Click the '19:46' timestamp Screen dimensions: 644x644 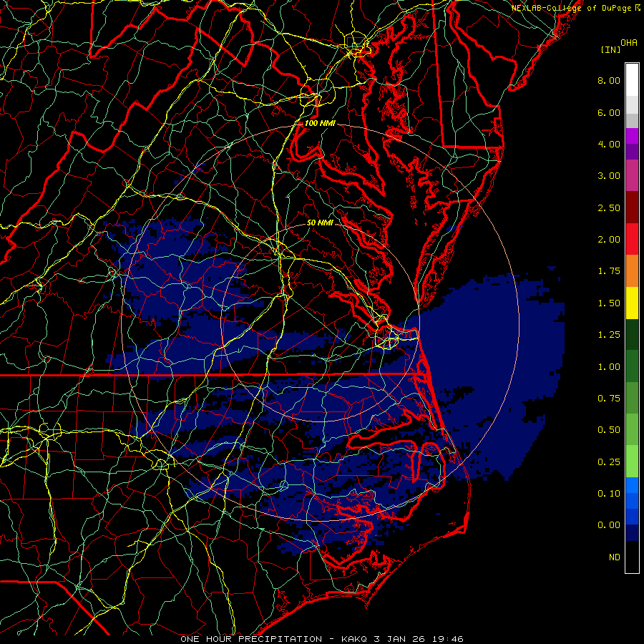(448, 639)
